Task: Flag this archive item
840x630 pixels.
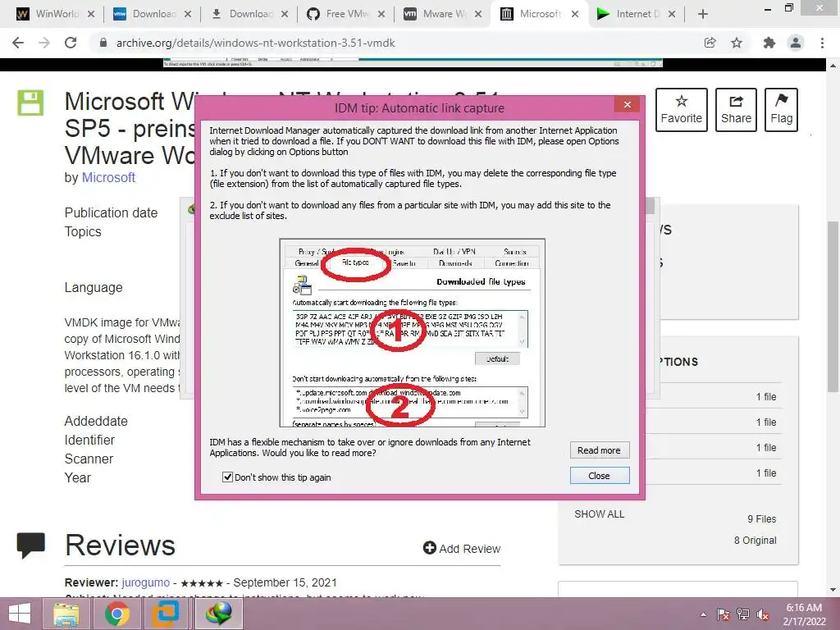Action: coord(781,110)
